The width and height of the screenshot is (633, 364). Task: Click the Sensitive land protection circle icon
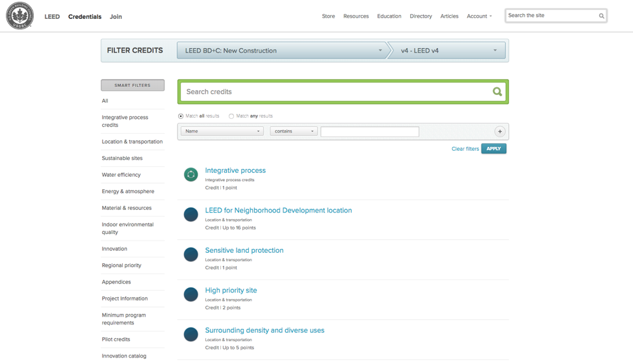pos(191,255)
